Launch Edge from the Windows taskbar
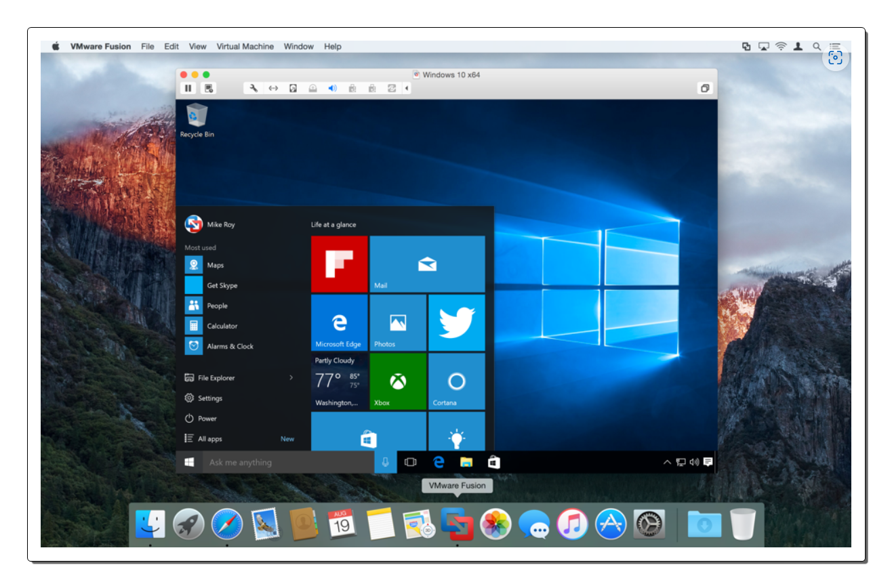Screen dimensions: 892x588 [x=439, y=462]
